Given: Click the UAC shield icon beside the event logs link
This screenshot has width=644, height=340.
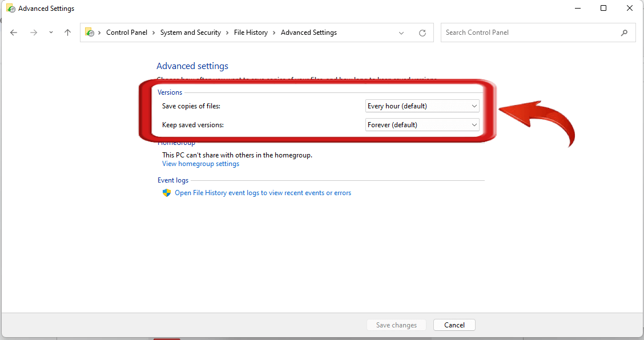Looking at the screenshot, I should click(x=166, y=193).
